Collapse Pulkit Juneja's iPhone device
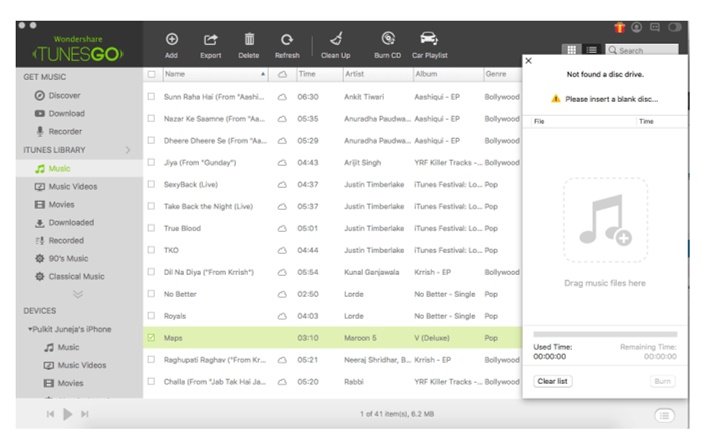The height and width of the screenshot is (439, 720). click(30, 329)
